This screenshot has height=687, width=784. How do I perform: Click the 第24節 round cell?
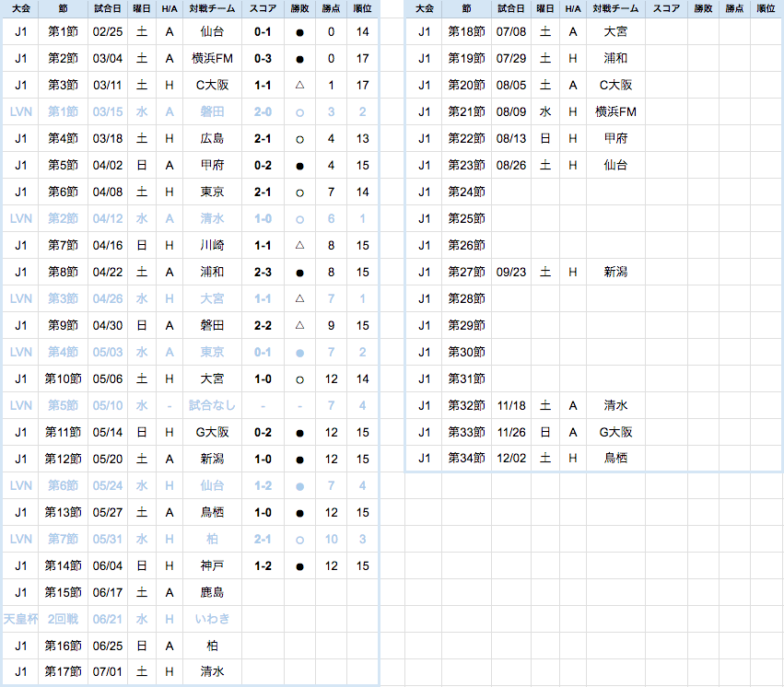tap(466, 192)
